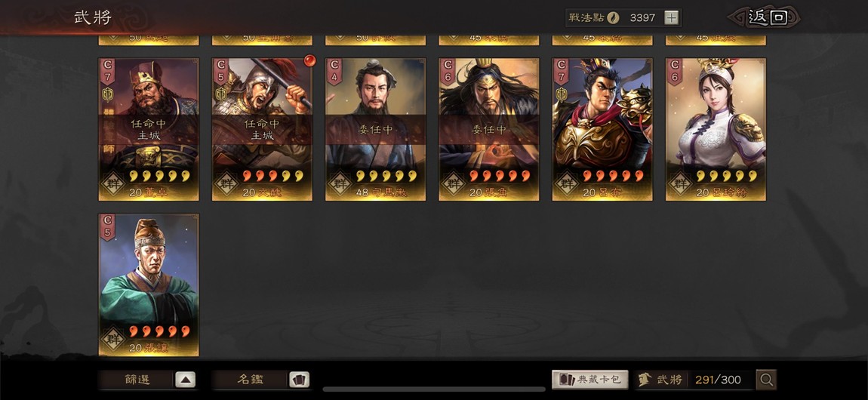This screenshot has width=868, height=400.
Task: Open the 典藏卡包 collection pack
Action: click(x=590, y=380)
